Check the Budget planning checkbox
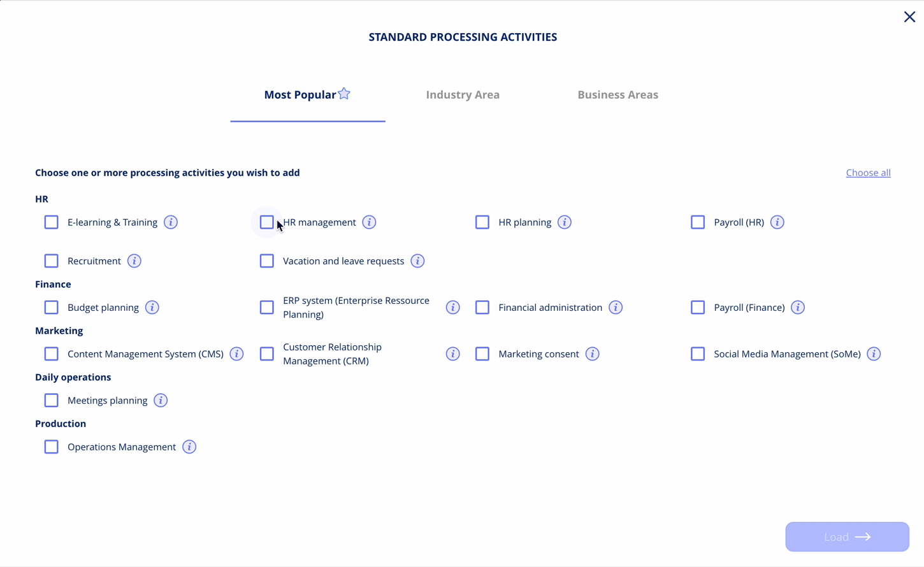Screen dimensions: 924x567 [x=51, y=307]
